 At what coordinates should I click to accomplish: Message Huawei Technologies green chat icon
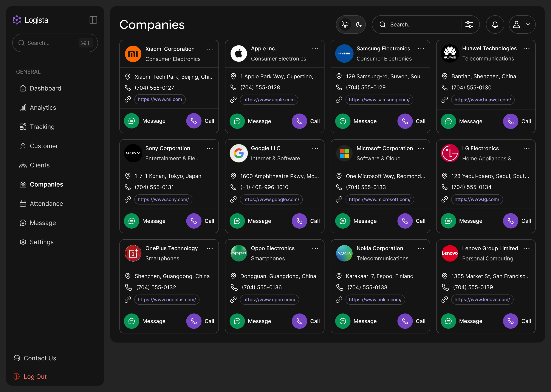[x=448, y=121]
